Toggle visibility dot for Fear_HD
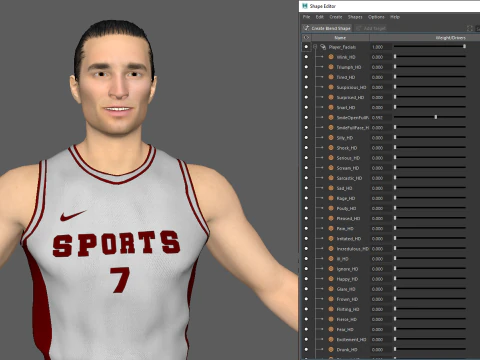Viewport: 480px width, 360px height. pos(306,329)
